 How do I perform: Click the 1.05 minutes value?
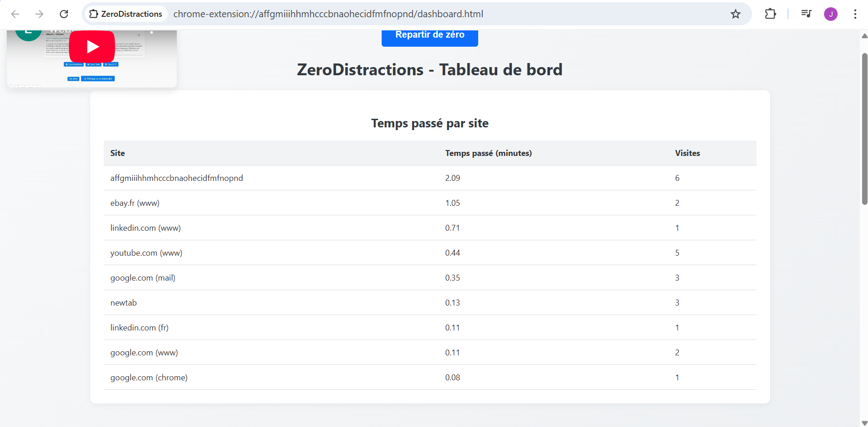(452, 203)
